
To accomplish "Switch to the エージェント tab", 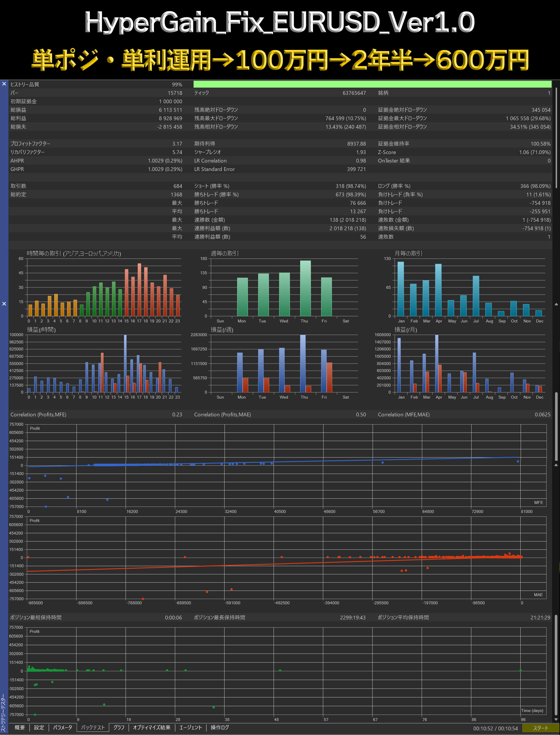I will coord(190,727).
